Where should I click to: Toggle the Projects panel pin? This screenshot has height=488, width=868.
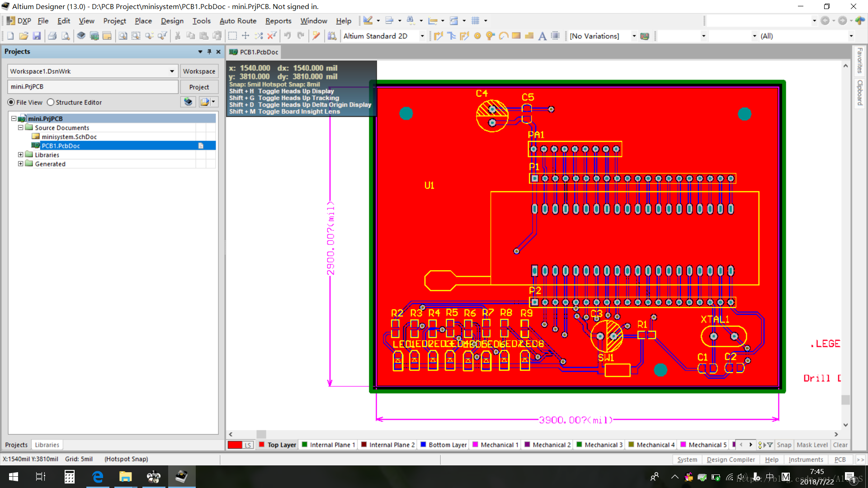(x=209, y=52)
